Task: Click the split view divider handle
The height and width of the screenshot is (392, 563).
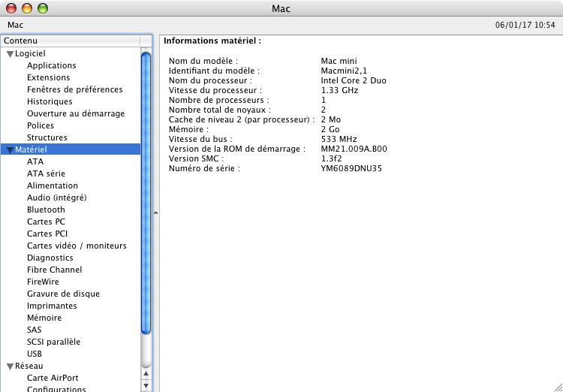Action: click(155, 213)
